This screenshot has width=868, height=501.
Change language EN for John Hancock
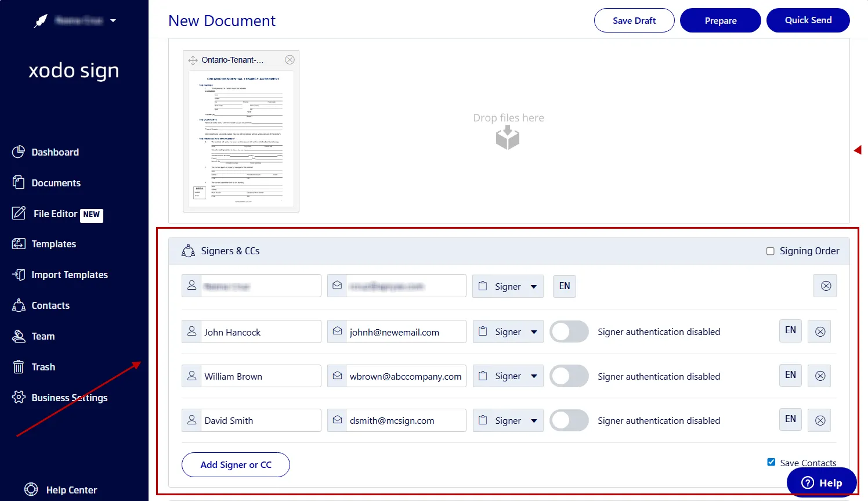pyautogui.click(x=790, y=330)
